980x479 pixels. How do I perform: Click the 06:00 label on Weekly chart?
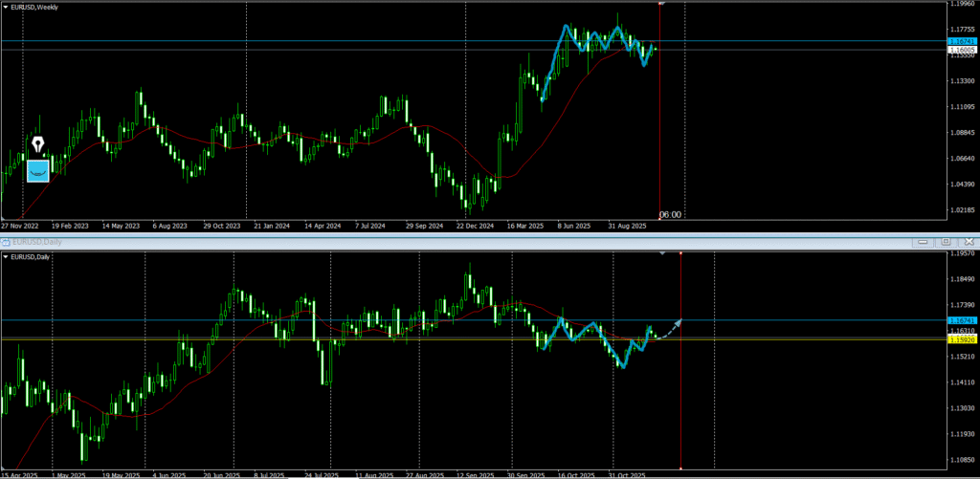pyautogui.click(x=670, y=215)
